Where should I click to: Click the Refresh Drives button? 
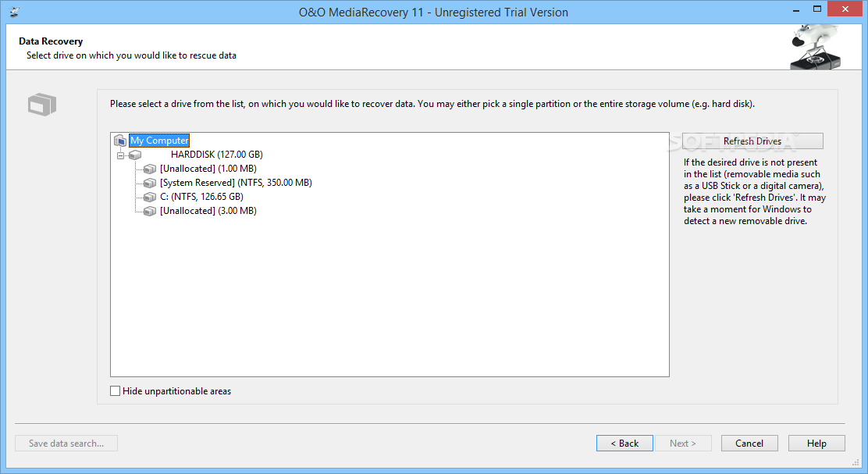tap(752, 141)
